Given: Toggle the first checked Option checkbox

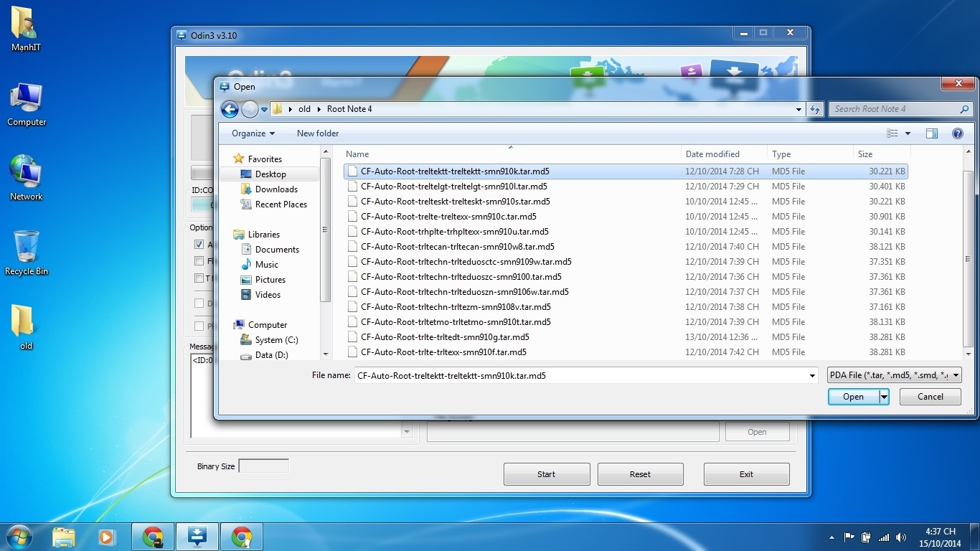Looking at the screenshot, I should [x=199, y=245].
